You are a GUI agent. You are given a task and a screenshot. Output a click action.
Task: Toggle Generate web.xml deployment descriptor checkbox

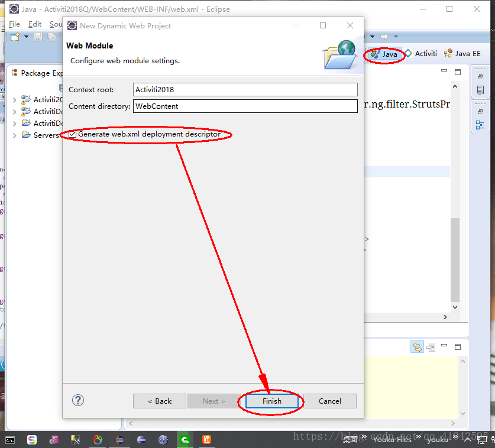72,134
